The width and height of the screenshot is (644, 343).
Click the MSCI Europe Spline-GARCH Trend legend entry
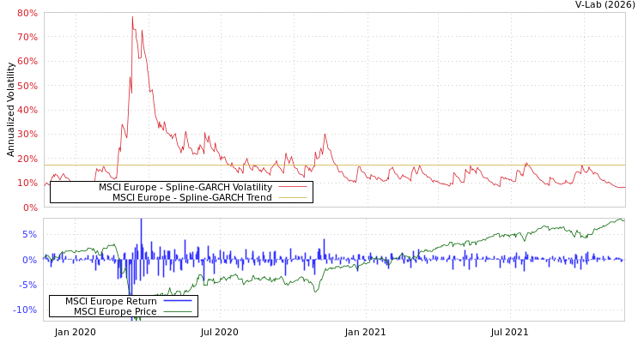coord(191,197)
